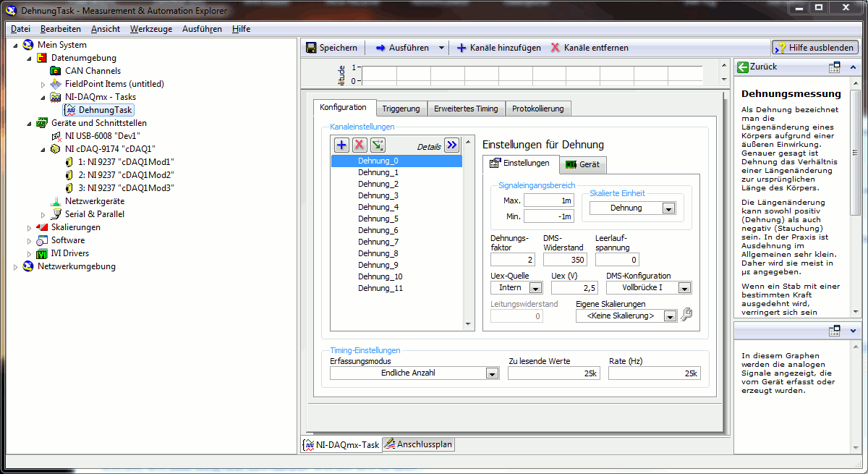Expand the IVI Drivers node

tap(29, 254)
